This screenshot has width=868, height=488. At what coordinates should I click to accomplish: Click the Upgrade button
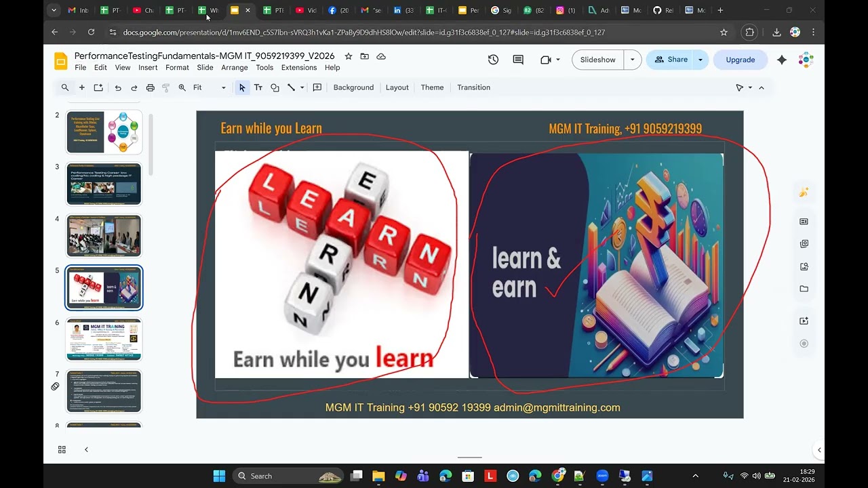click(x=741, y=60)
